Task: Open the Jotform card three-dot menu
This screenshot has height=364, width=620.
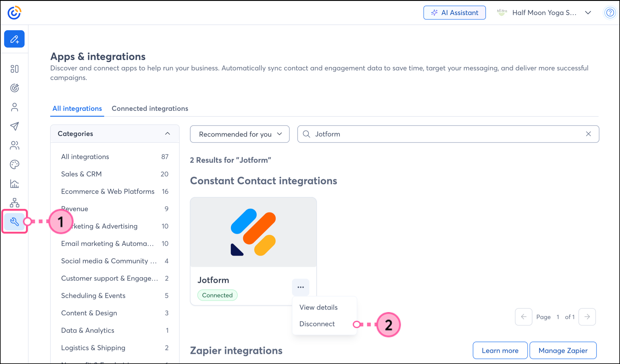Action: [x=300, y=287]
